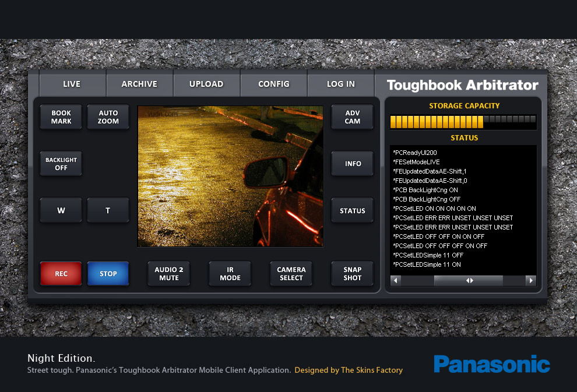Click the INFO button
The image size is (577, 392).
353,164
